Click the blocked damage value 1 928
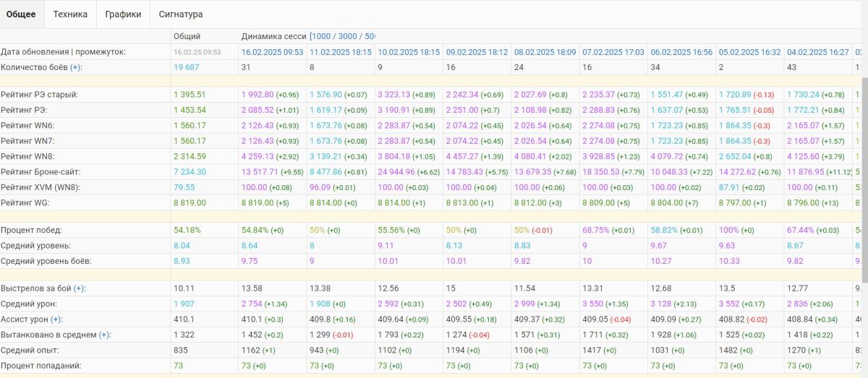The height and width of the screenshot is (378, 868). tap(661, 335)
